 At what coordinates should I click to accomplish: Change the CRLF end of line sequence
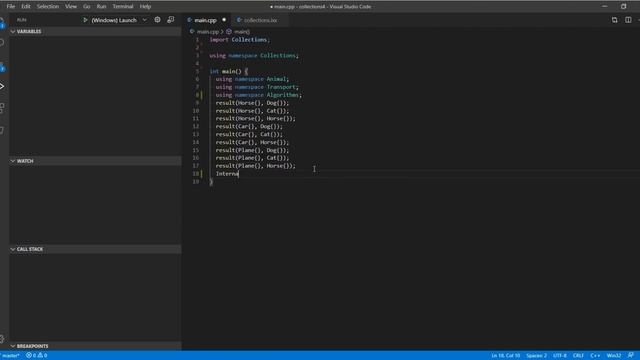[578, 356]
